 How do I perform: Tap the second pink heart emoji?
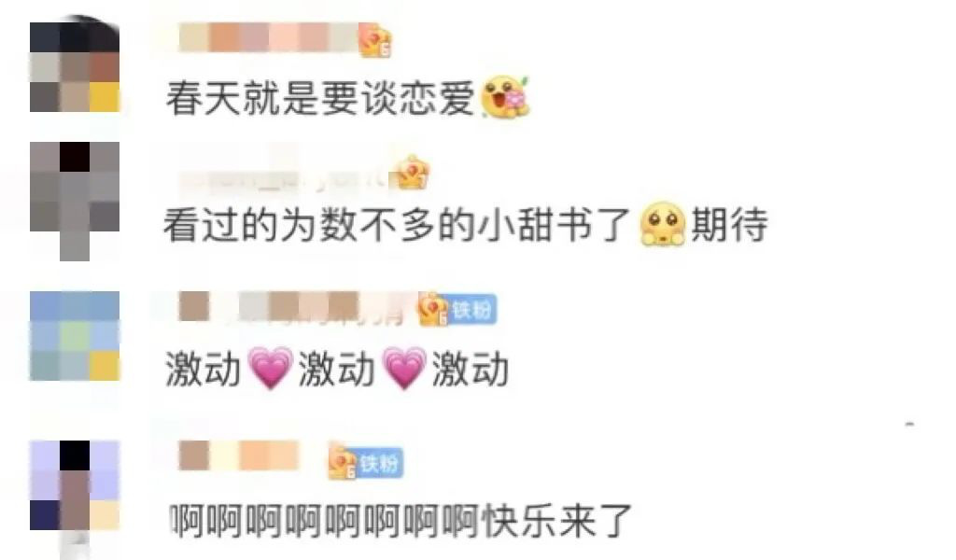point(403,368)
